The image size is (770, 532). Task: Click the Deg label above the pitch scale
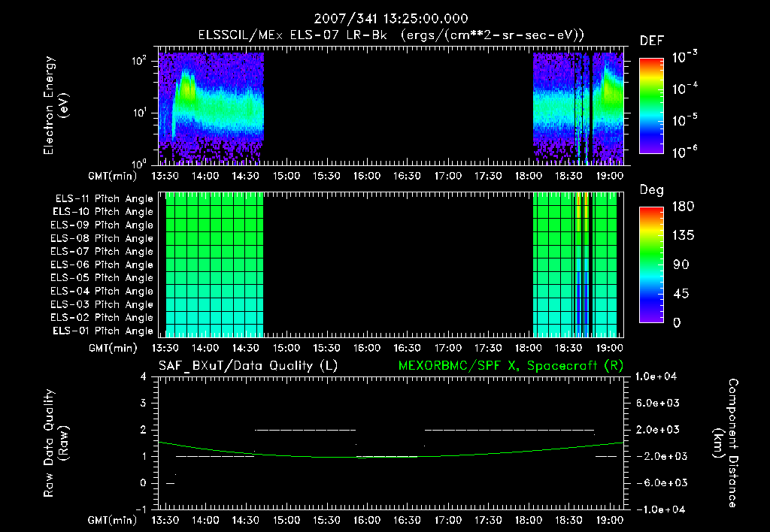[652, 190]
